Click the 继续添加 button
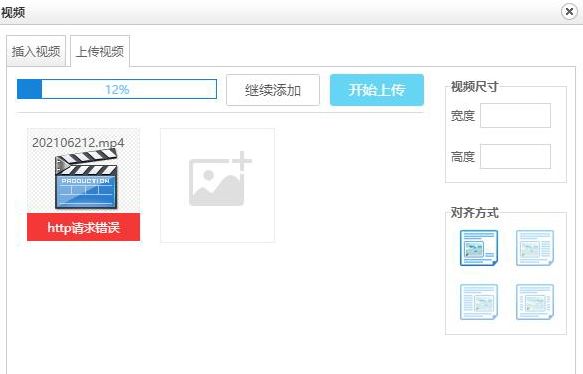 (273, 90)
